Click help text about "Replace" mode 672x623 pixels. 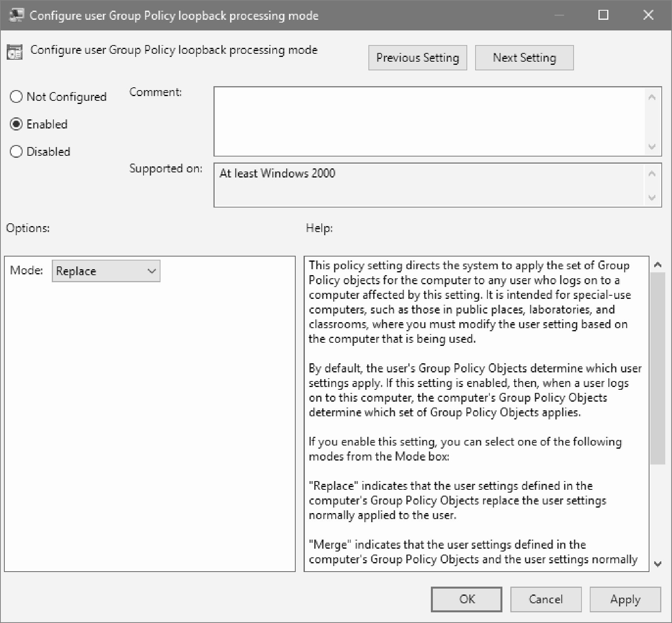[x=457, y=500]
